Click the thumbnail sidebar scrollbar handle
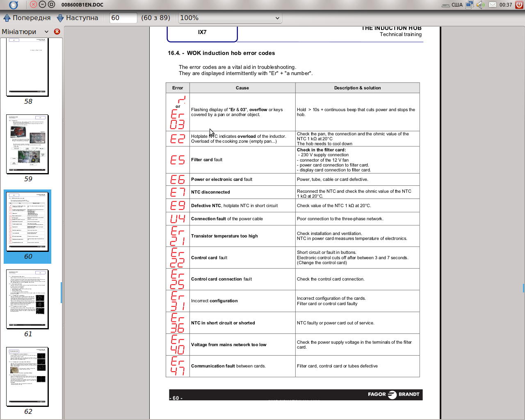Screen dimensions: 525x420 (x=61, y=292)
